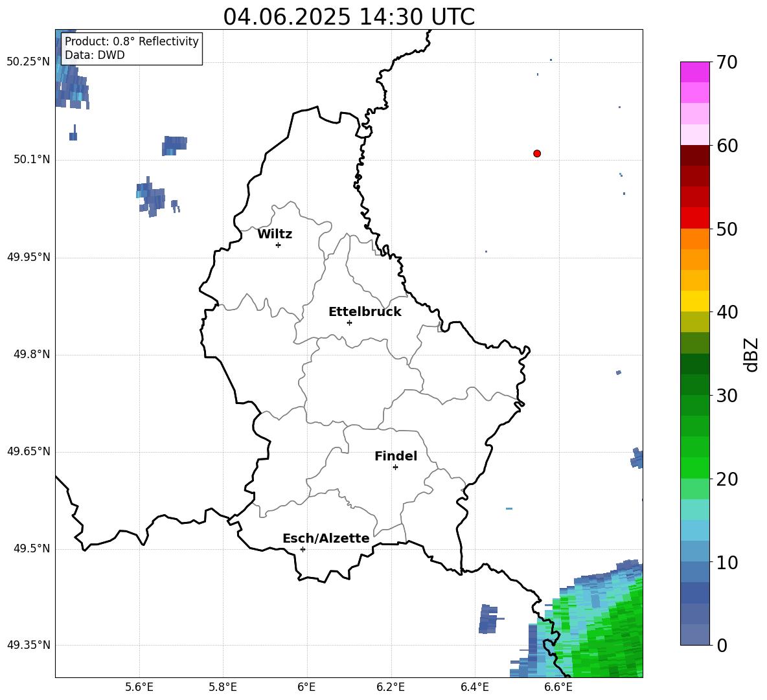Viewport: 767px width, 700px height.
Task: Click the 6.2°E longitude label
Action: [x=391, y=687]
